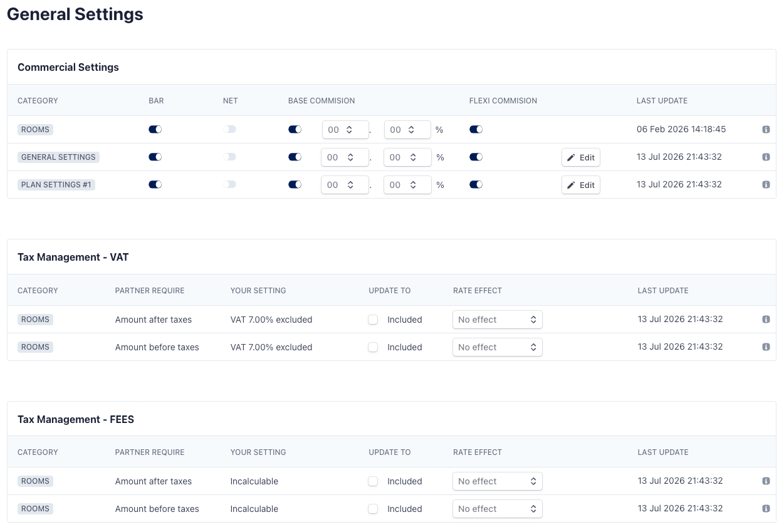784x532 pixels.
Task: Click Edit button for PLAN SETTINGS #1
Action: pyautogui.click(x=581, y=185)
